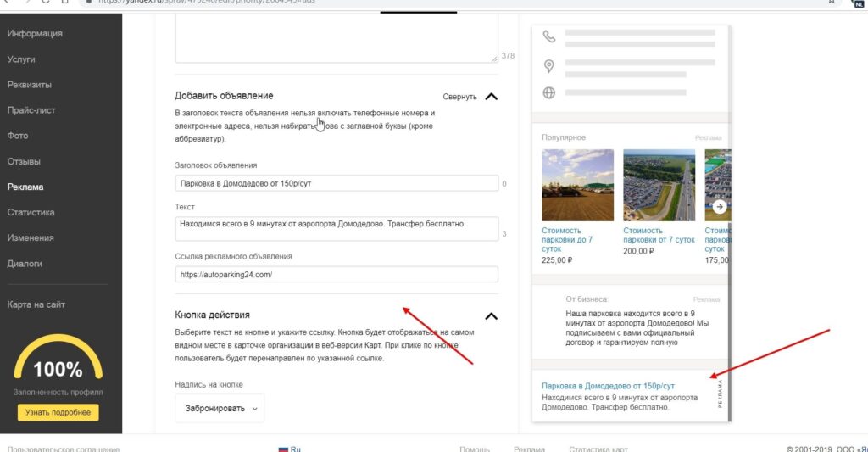Screen dimensions: 868x452
Task: Select Отзывы in the left menu
Action: (24, 161)
